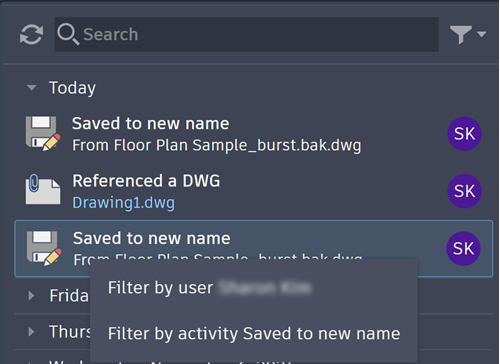500x364 pixels.
Task: Expand the Friday group
Action: pyautogui.click(x=31, y=295)
